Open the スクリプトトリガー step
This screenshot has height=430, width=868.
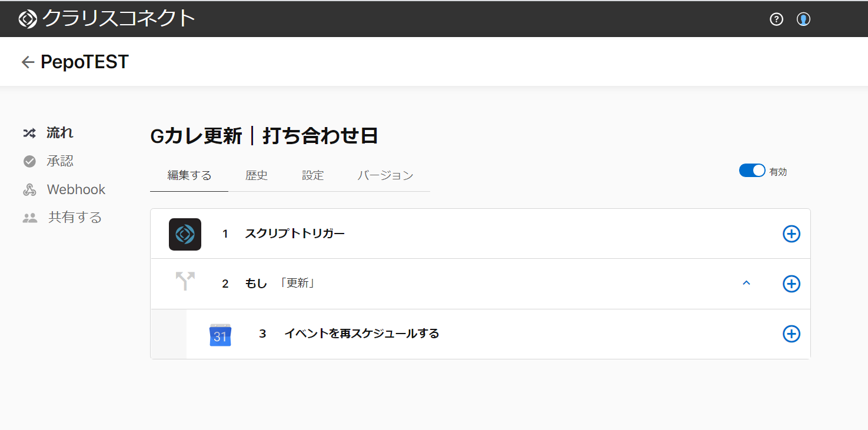[480, 234]
